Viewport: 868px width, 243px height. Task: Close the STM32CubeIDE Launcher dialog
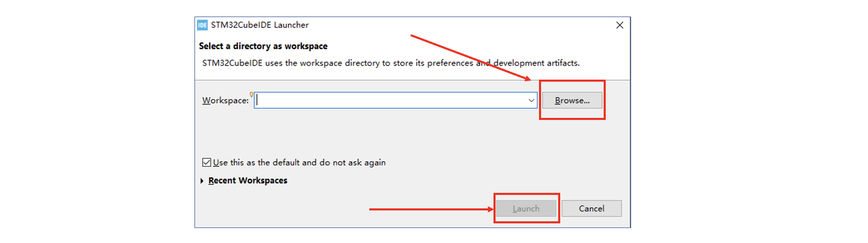click(619, 25)
